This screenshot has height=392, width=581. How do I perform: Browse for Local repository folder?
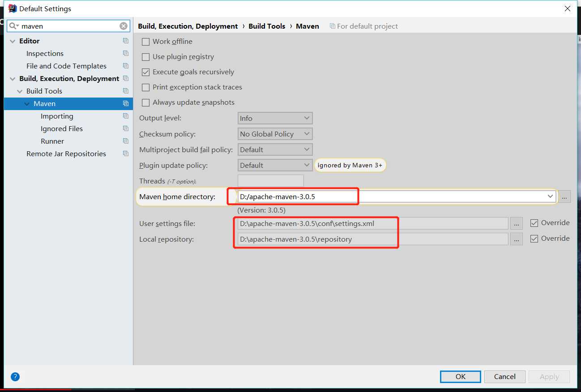[516, 239]
